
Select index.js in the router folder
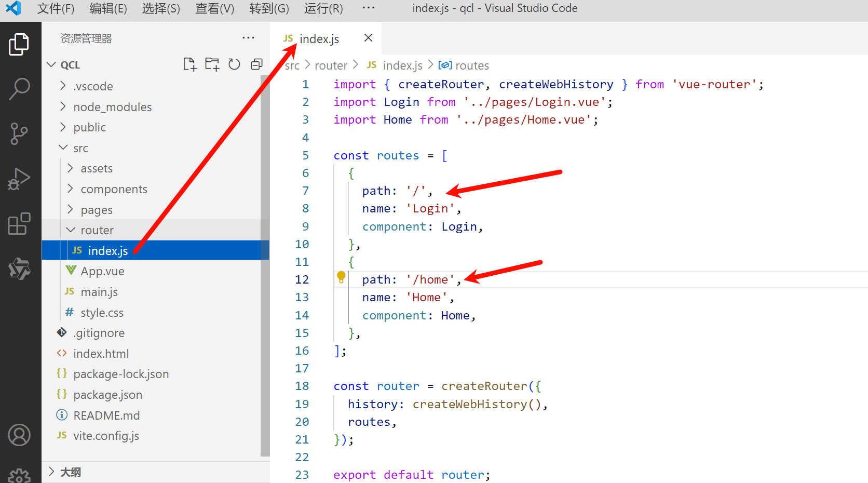[x=155, y=250]
